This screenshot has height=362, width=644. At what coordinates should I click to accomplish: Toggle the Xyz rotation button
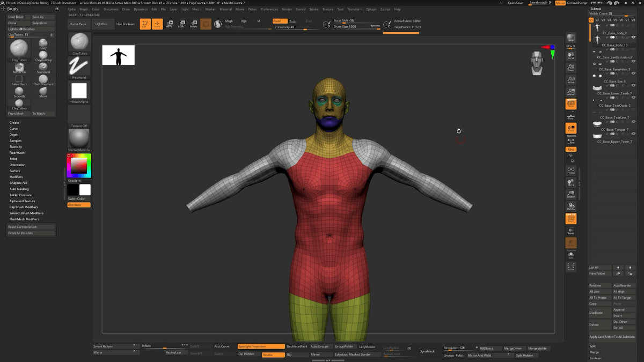(x=570, y=150)
